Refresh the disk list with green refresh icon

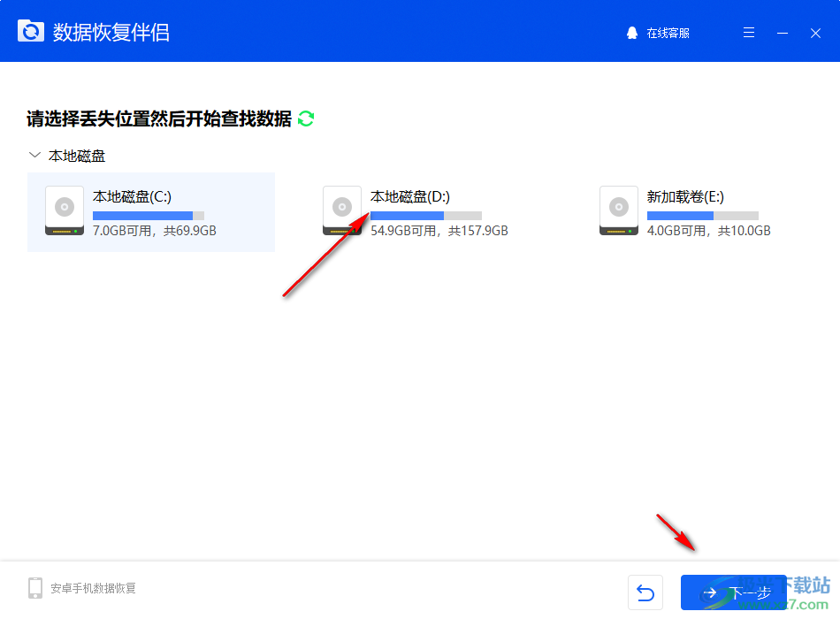point(305,118)
